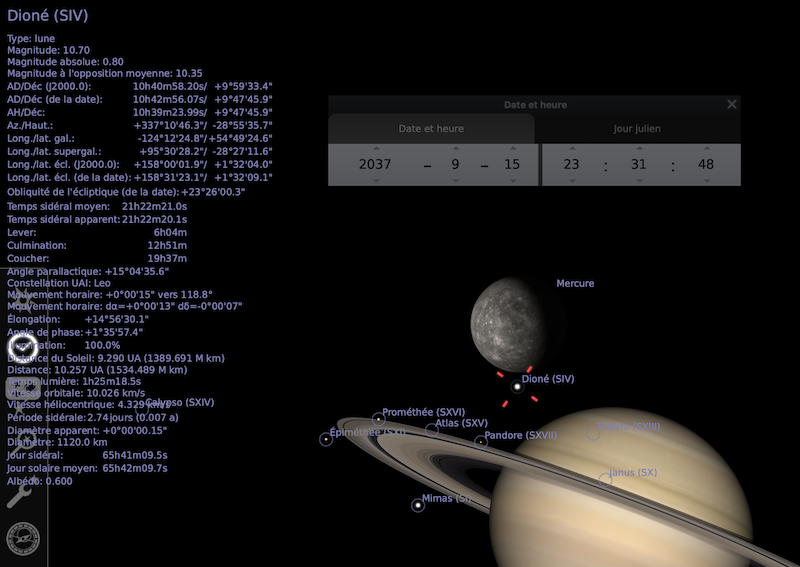Select the Pandore (SXVII) moon marker
The height and width of the screenshot is (567, 800).
481,442
